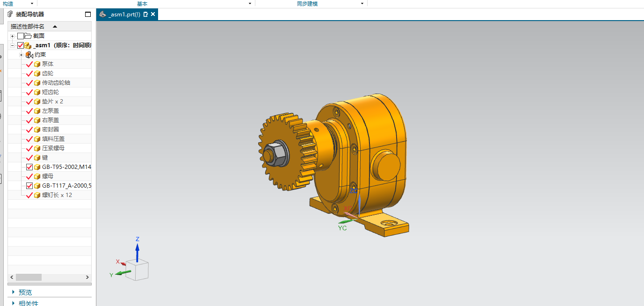Select the 右泵盖 row text
The image size is (644, 306).
pyautogui.click(x=51, y=120)
